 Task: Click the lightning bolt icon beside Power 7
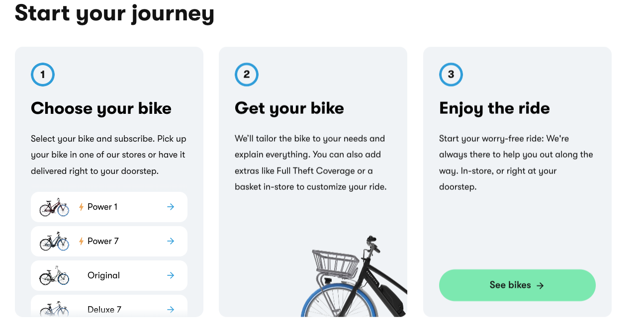point(81,241)
